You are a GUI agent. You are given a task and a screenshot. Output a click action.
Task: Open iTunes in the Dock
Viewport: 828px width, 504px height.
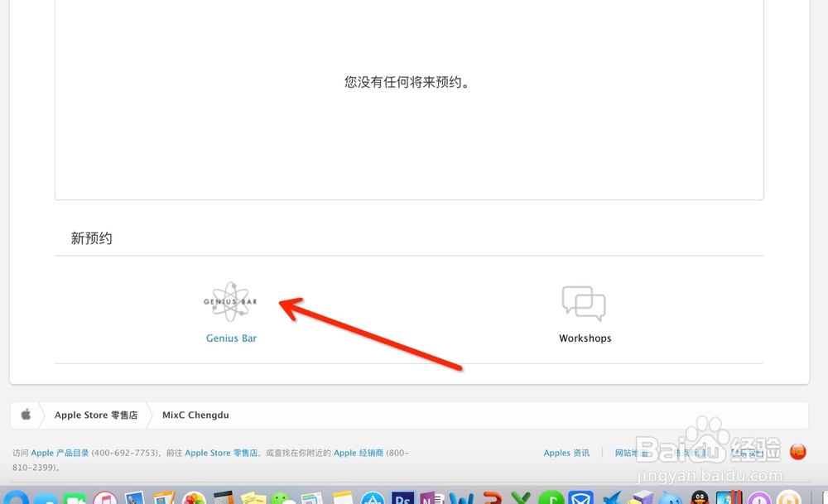pos(104,498)
